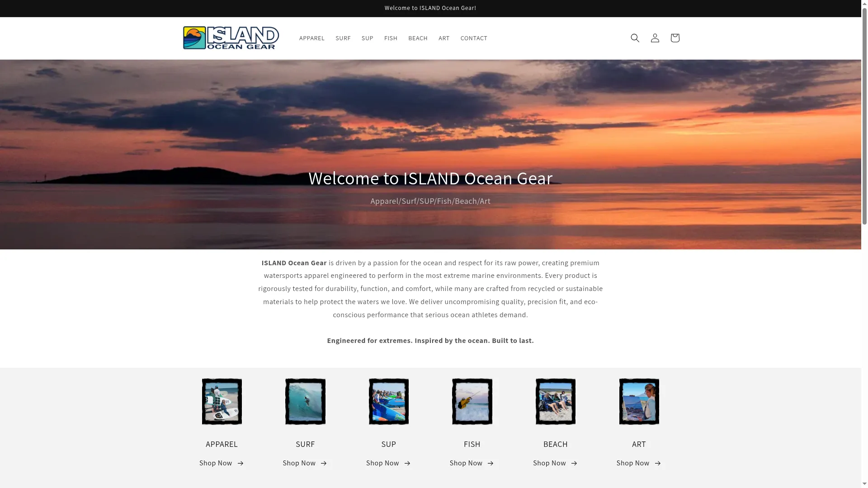Click Shop Now under ART

point(639,463)
